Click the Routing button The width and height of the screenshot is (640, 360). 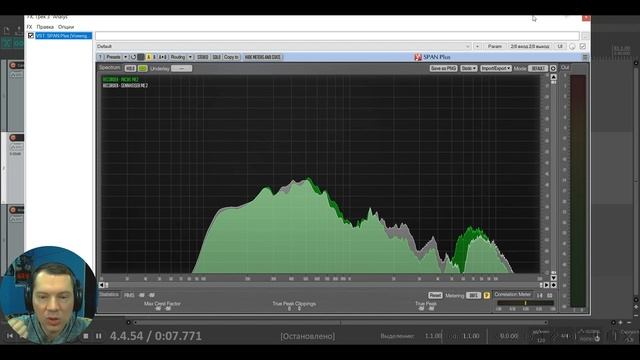point(178,57)
